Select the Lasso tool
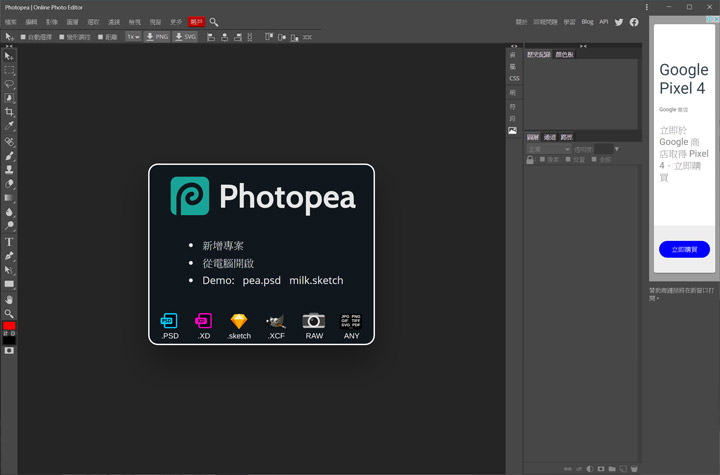The image size is (720, 475). [x=9, y=84]
